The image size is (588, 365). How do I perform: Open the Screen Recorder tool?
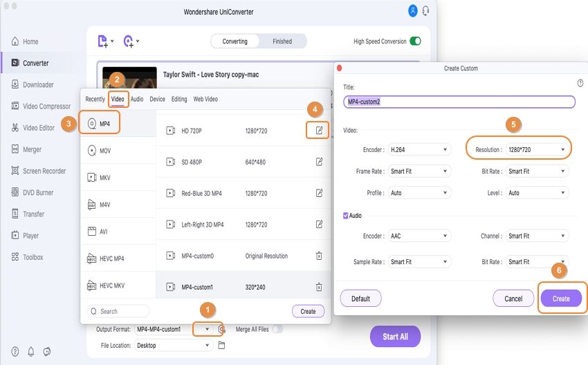coord(39,171)
